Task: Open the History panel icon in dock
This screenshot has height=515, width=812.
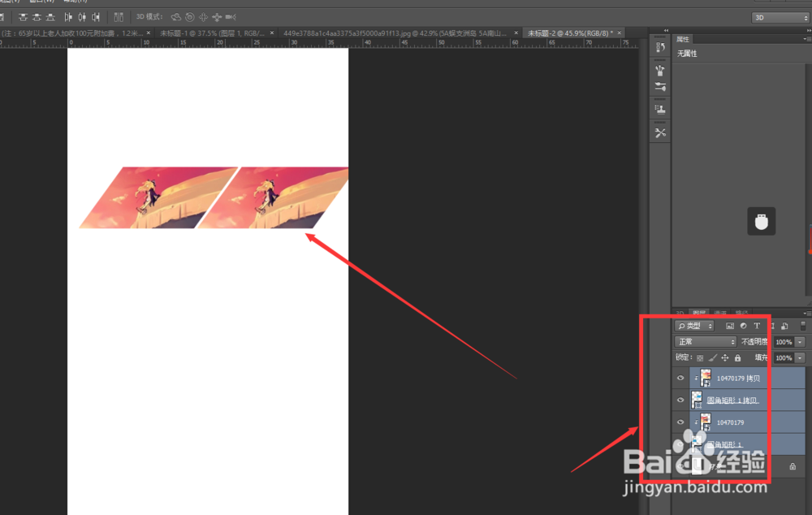Action: tap(660, 47)
